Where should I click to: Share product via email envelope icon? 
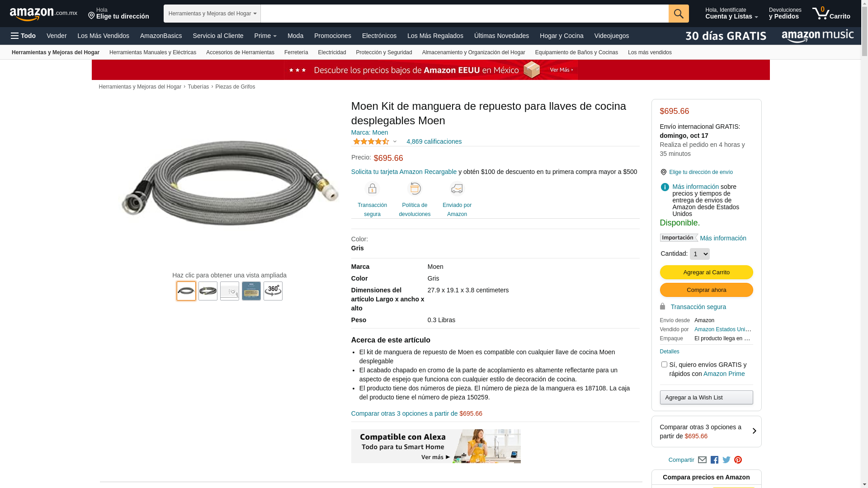[x=702, y=460]
